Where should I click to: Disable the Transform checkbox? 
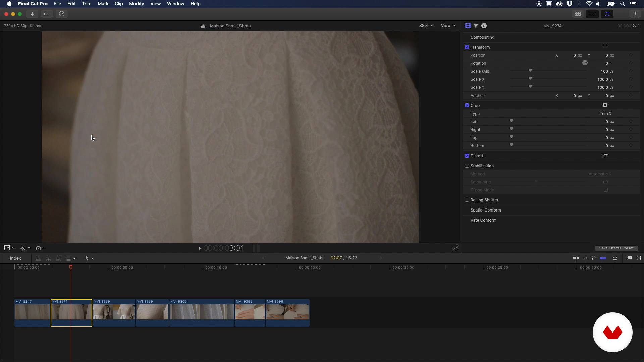tap(467, 47)
